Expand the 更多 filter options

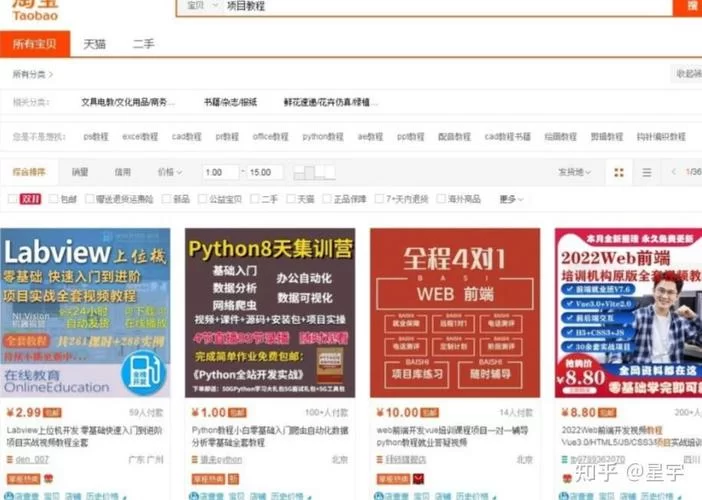click(511, 199)
